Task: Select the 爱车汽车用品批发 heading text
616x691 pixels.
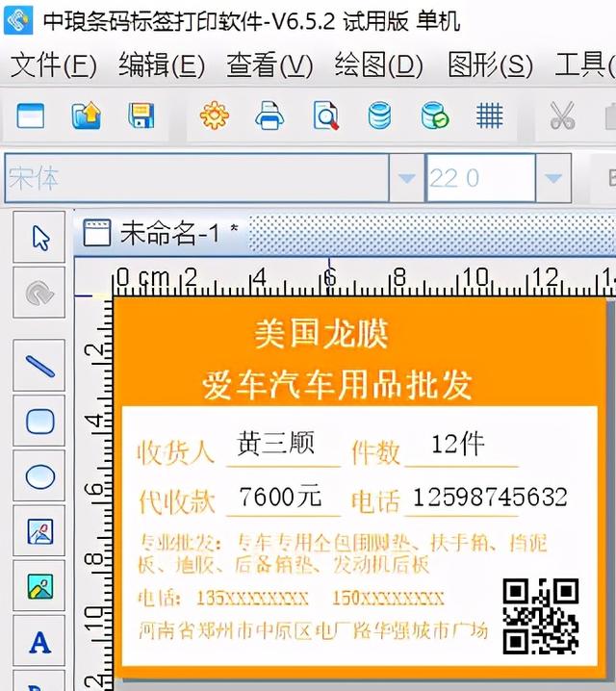Action: [x=337, y=385]
